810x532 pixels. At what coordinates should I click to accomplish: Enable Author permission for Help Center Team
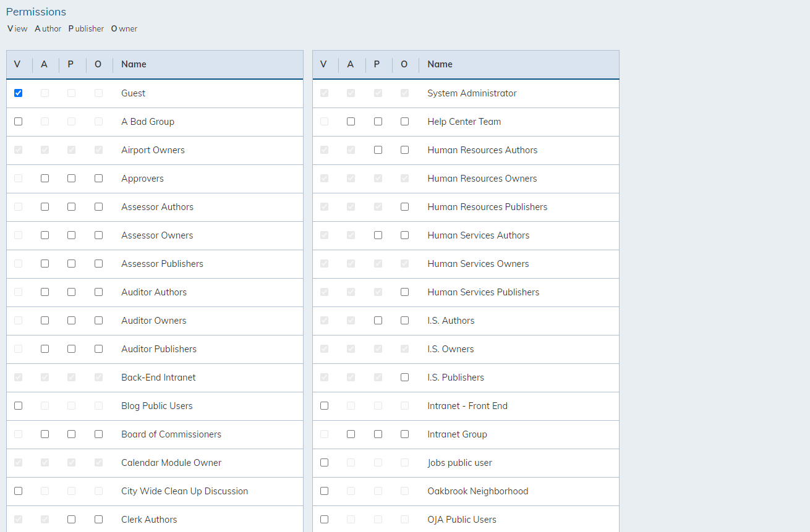[x=351, y=122]
